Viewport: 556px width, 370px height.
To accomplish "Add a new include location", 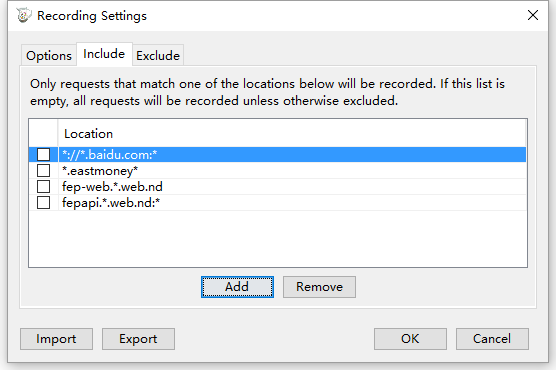I will (x=237, y=287).
